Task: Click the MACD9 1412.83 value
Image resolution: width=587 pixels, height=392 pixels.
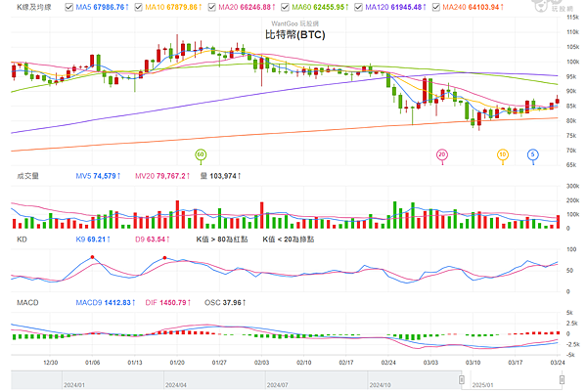Action: [106, 303]
